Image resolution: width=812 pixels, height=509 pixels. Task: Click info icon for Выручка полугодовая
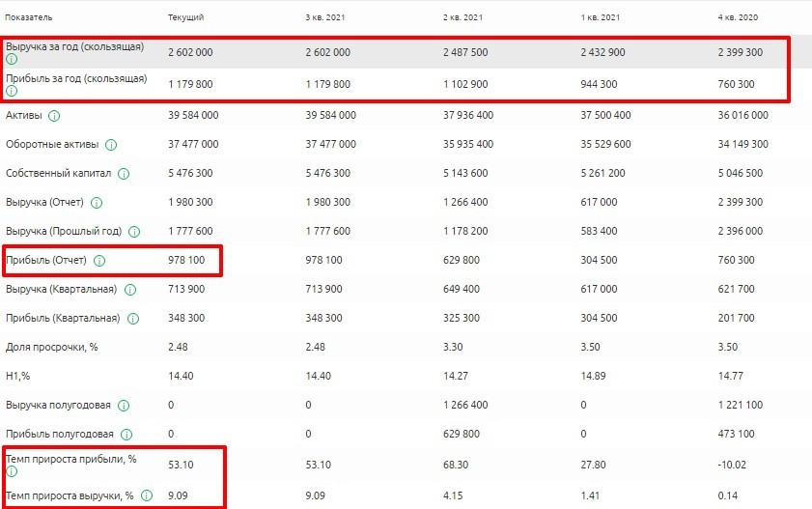click(x=124, y=406)
